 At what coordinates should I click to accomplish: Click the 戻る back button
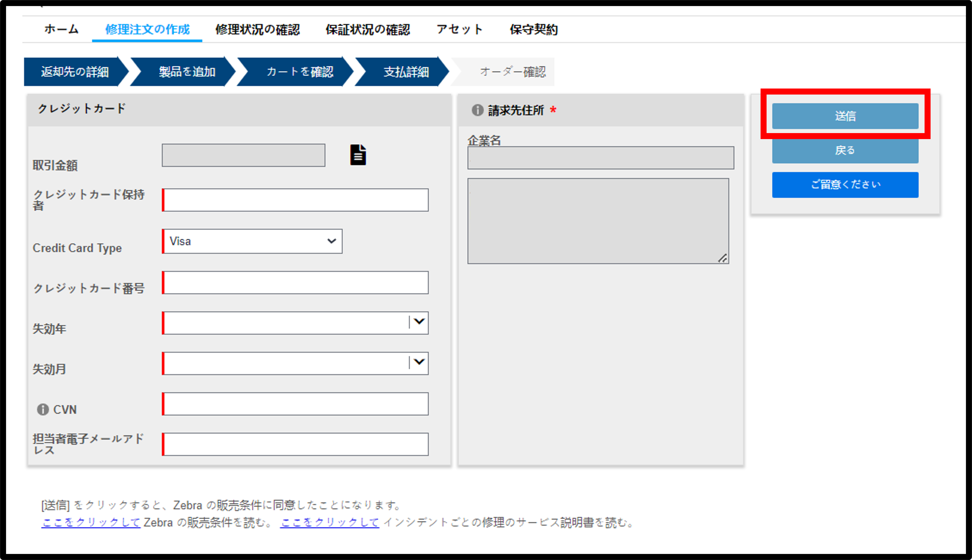coord(845,150)
